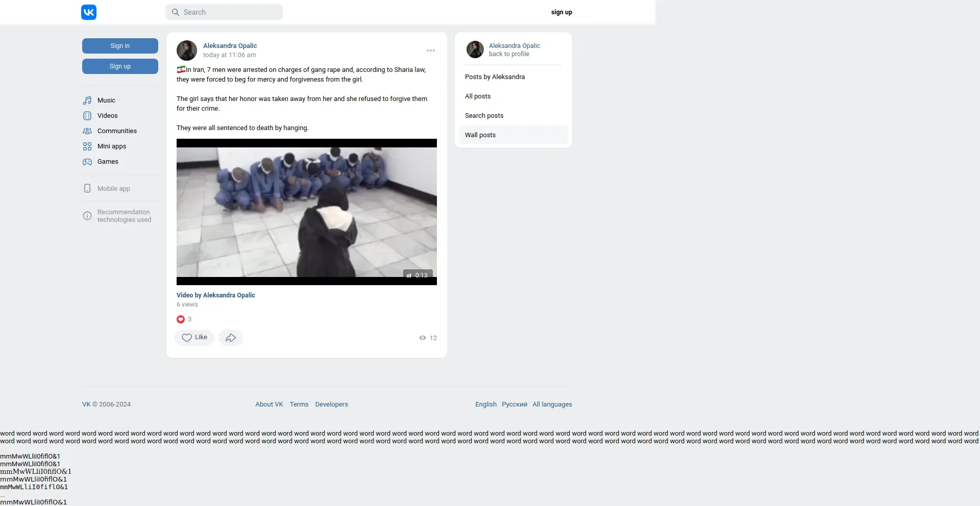The height and width of the screenshot is (506, 980).
Task: Switch language to English
Action: [486, 404]
